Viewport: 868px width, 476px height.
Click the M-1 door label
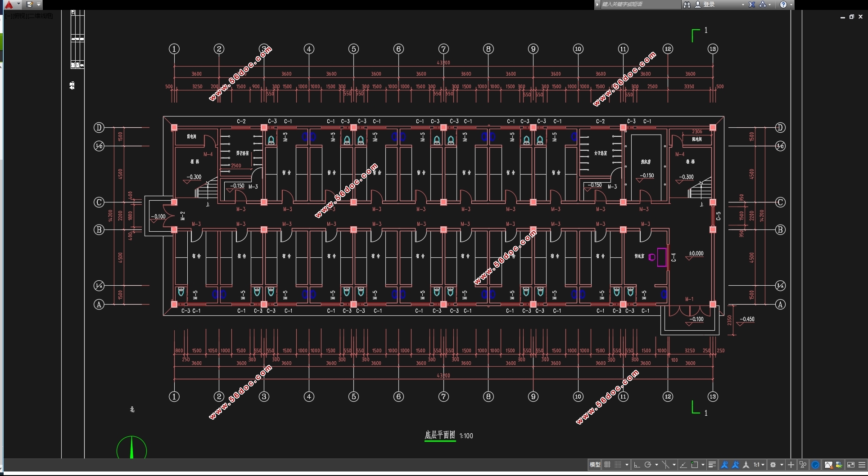[689, 299]
